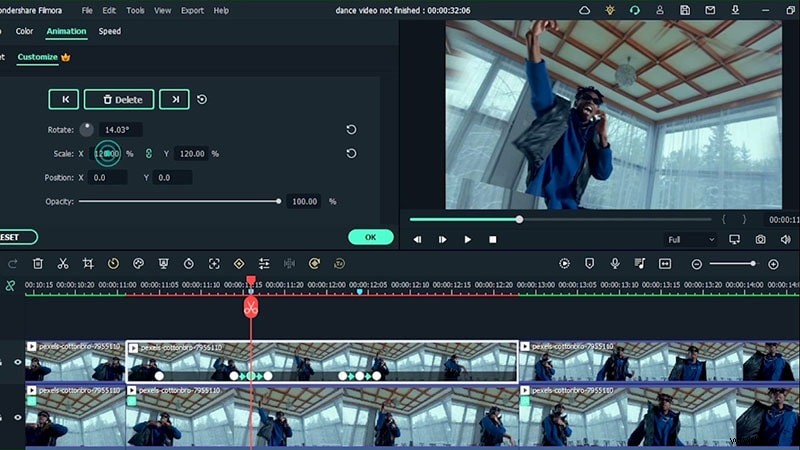Viewport: 800px width, 450px height.
Task: Open Color palette tool in toolbar
Action: pyautogui.click(x=138, y=264)
